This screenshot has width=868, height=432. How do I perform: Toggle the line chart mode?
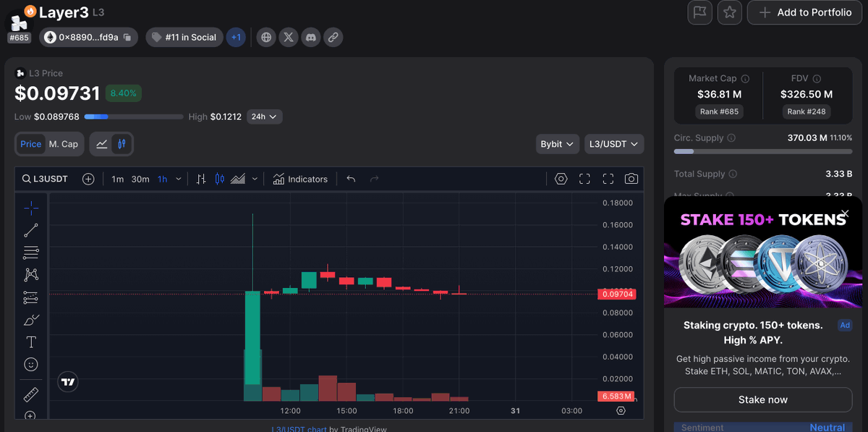(x=102, y=144)
